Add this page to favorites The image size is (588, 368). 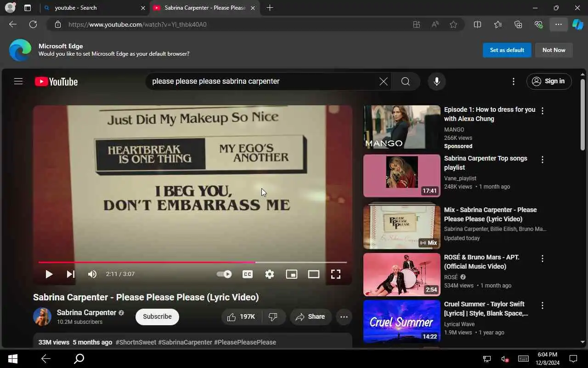(453, 24)
